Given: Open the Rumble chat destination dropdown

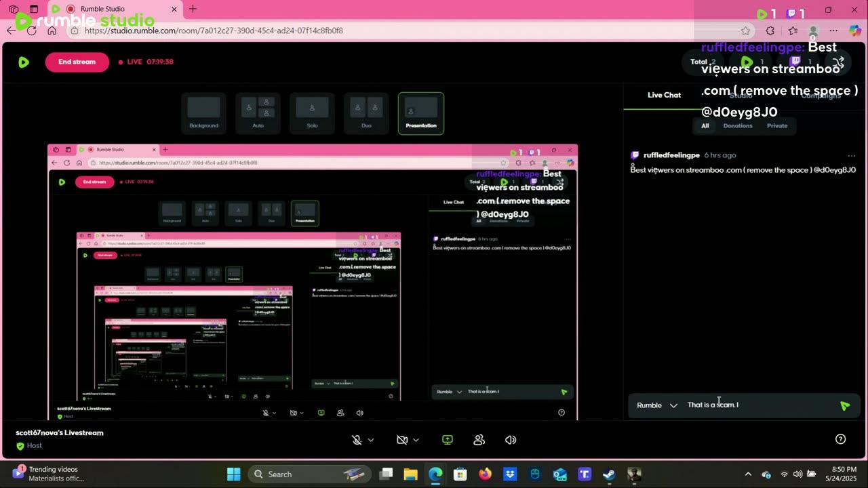Looking at the screenshot, I should click(x=656, y=405).
